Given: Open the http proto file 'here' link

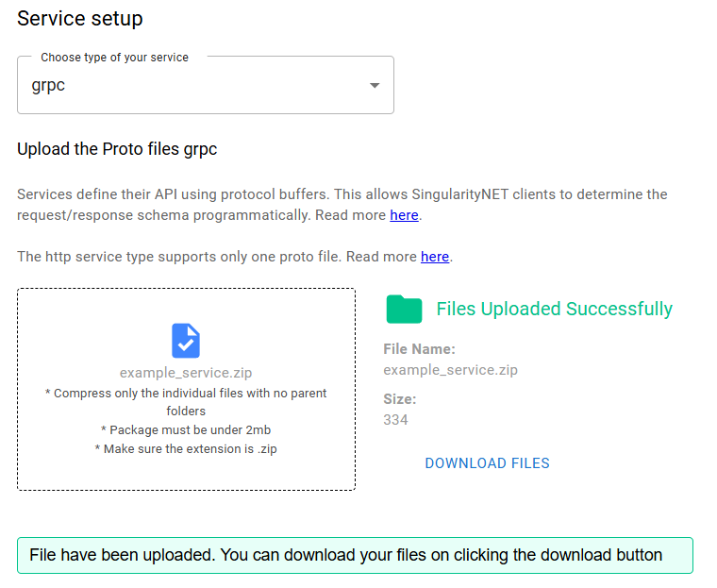Looking at the screenshot, I should [435, 257].
